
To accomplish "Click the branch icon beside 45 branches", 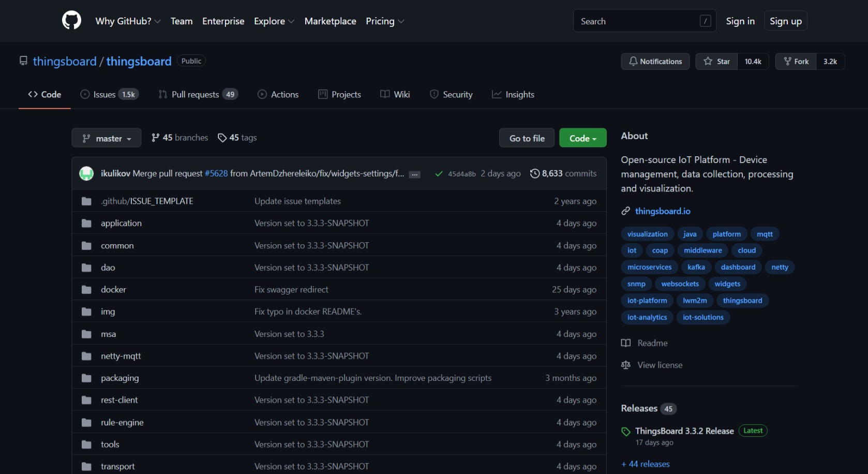I will point(155,138).
